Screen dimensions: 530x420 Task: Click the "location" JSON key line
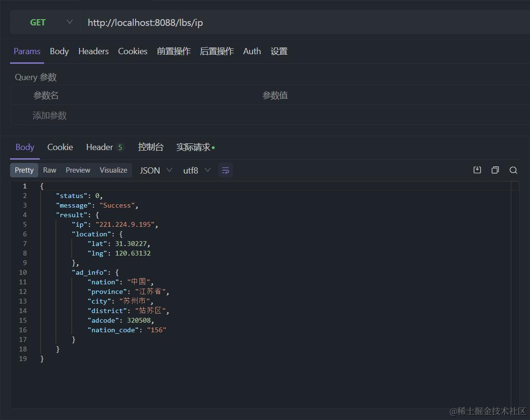tap(97, 234)
